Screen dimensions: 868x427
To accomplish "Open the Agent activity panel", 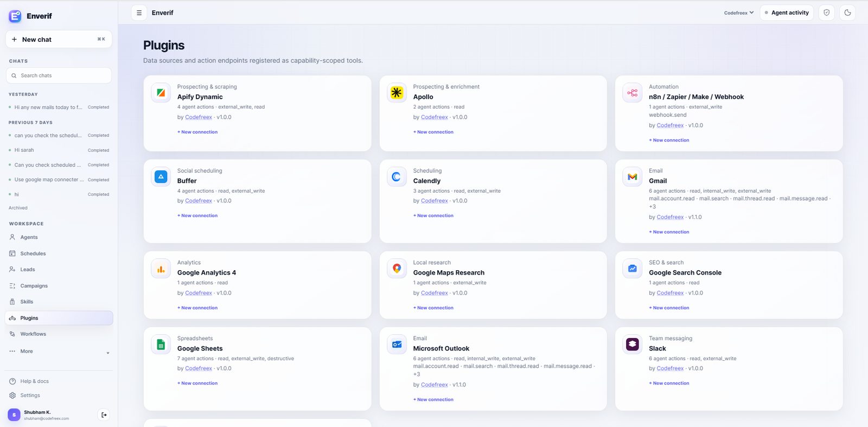I will click(787, 13).
